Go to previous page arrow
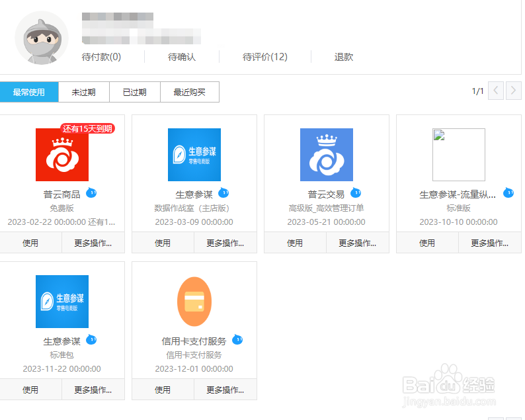The height and width of the screenshot is (420, 525). click(496, 91)
